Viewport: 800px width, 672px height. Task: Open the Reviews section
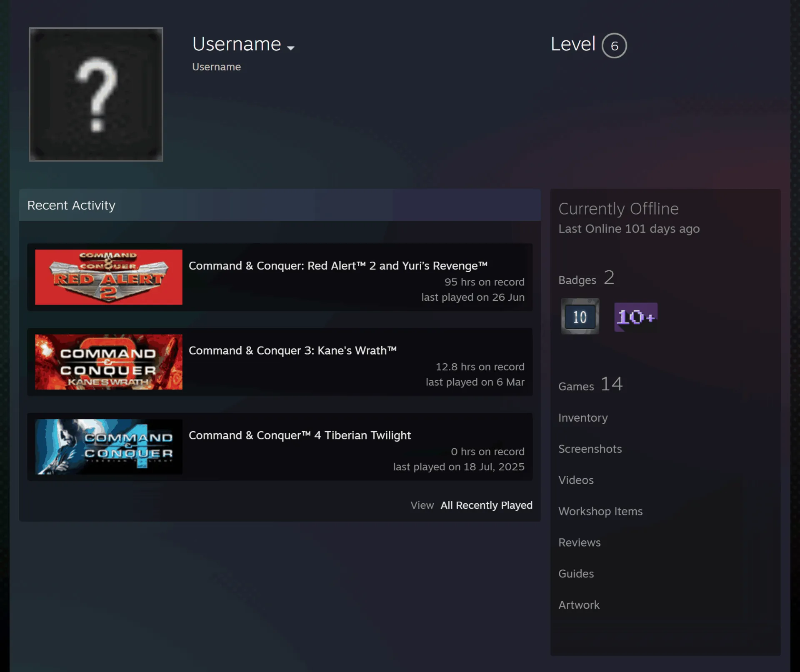[580, 542]
